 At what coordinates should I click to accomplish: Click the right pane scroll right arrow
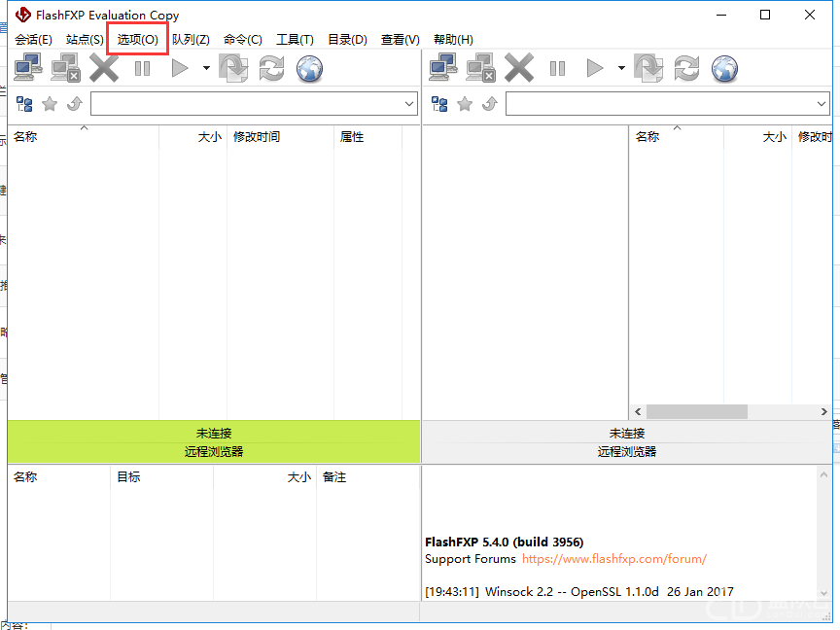[x=823, y=411]
